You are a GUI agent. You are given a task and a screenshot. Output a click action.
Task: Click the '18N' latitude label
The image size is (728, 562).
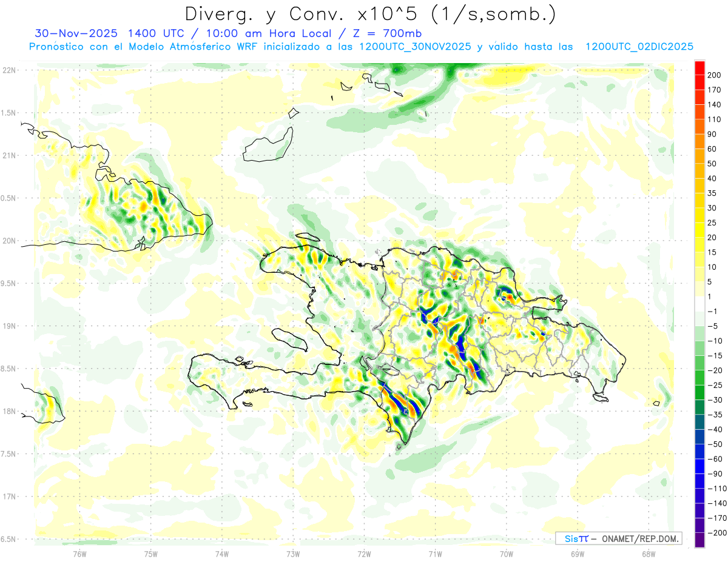(x=8, y=411)
